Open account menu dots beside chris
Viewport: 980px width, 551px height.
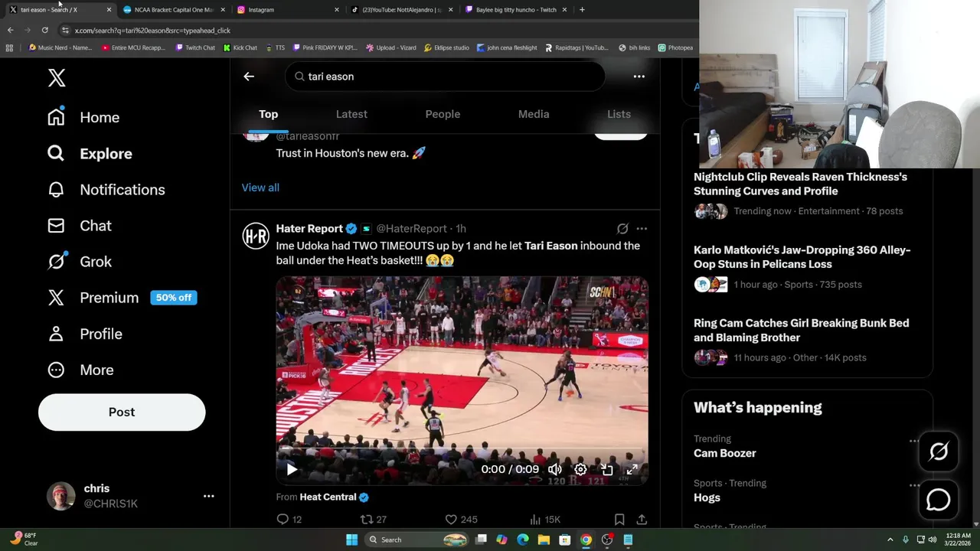[208, 496]
